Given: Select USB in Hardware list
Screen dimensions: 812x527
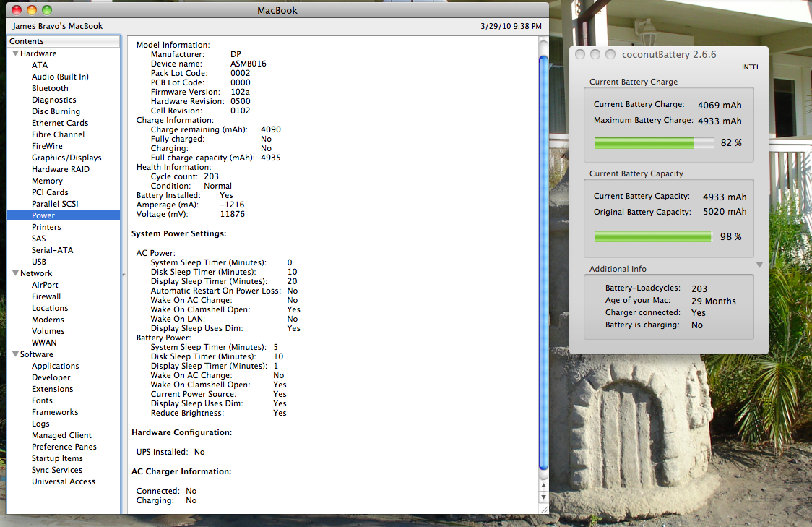Looking at the screenshot, I should tap(39, 262).
